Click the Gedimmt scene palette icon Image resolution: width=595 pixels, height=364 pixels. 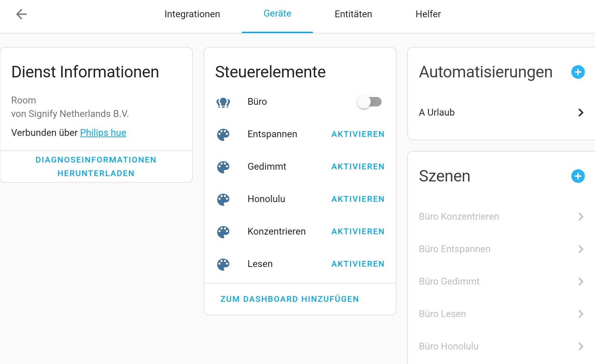(223, 167)
